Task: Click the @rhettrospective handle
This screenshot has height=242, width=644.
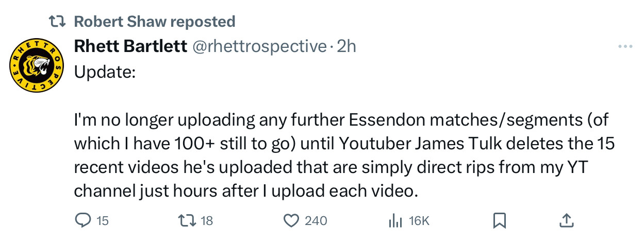Action: 259,46
